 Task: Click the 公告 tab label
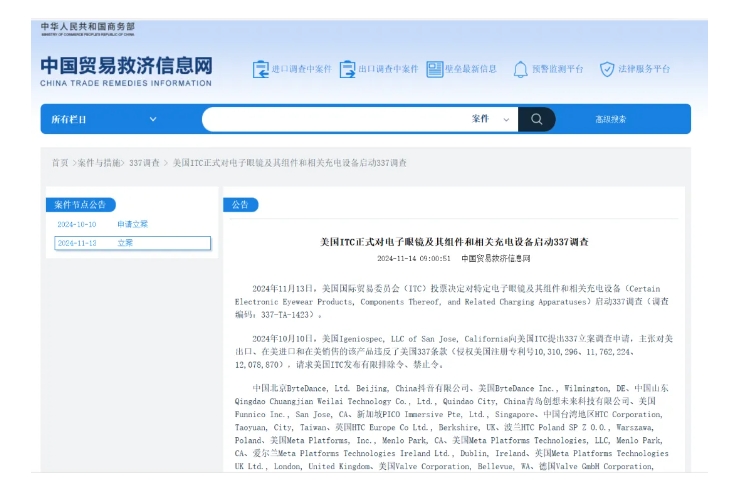coord(240,205)
